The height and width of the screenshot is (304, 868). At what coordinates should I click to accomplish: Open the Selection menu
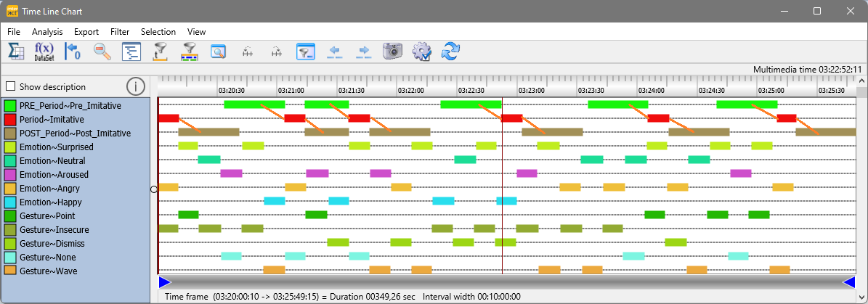click(x=158, y=32)
